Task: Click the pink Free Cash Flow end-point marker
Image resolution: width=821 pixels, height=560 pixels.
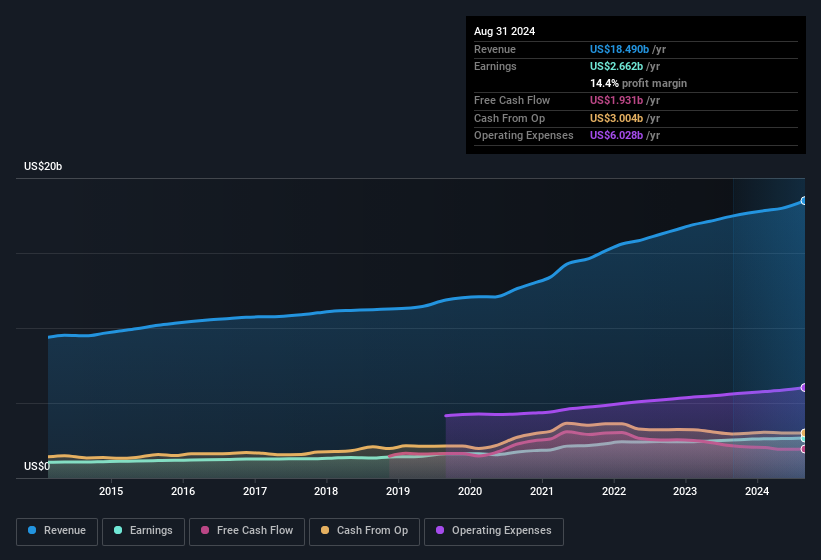Action: [804, 449]
